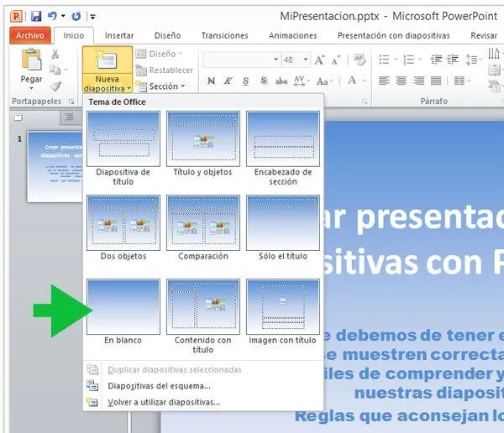Click the Clear formatting icon
The image size is (504, 433).
(x=360, y=60)
